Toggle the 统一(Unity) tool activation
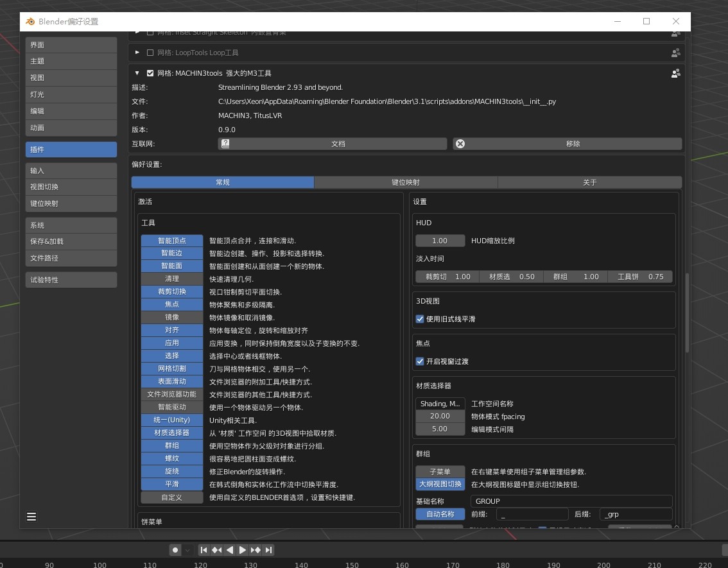 pos(172,420)
